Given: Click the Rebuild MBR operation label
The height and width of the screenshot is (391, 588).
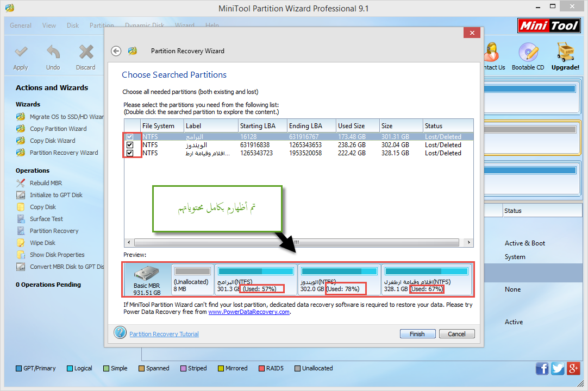Looking at the screenshot, I should (x=46, y=183).
